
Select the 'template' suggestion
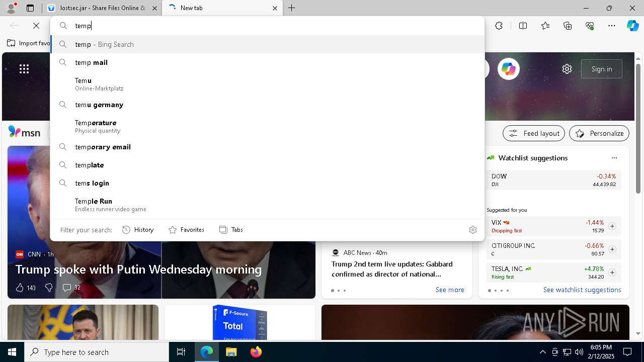(x=267, y=165)
